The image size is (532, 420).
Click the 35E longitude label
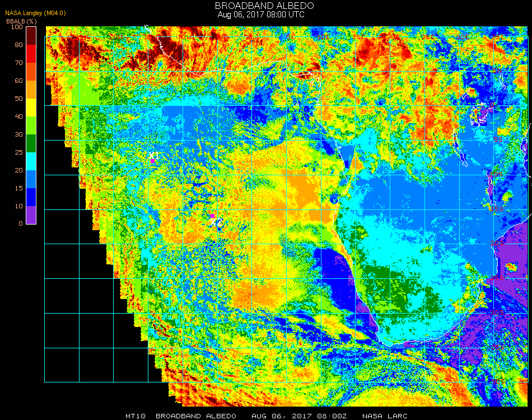coord(498,37)
